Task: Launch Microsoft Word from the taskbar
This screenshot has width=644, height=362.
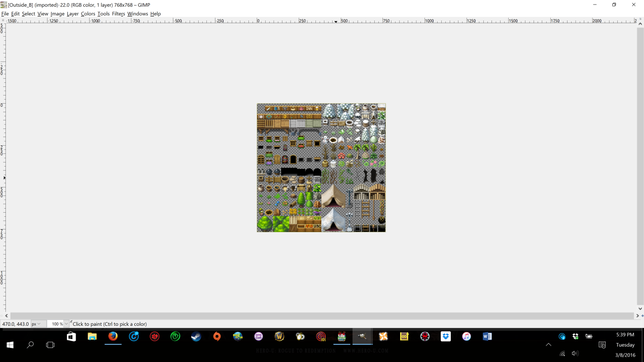Action: pos(487,337)
